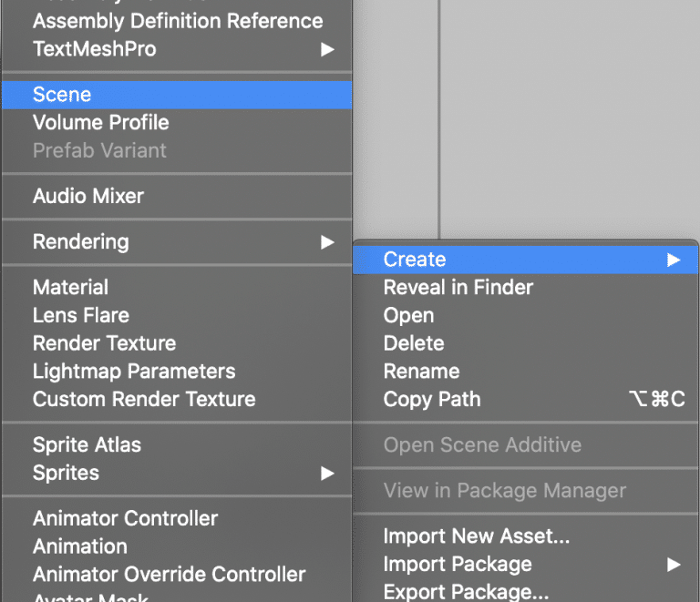Select Scene in the Create submenu
This screenshot has height=602, width=700.
[x=177, y=95]
